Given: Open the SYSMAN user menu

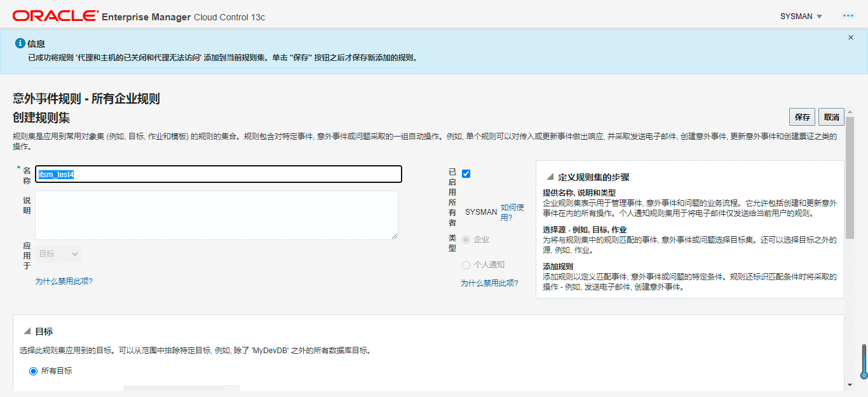Looking at the screenshot, I should point(801,17).
